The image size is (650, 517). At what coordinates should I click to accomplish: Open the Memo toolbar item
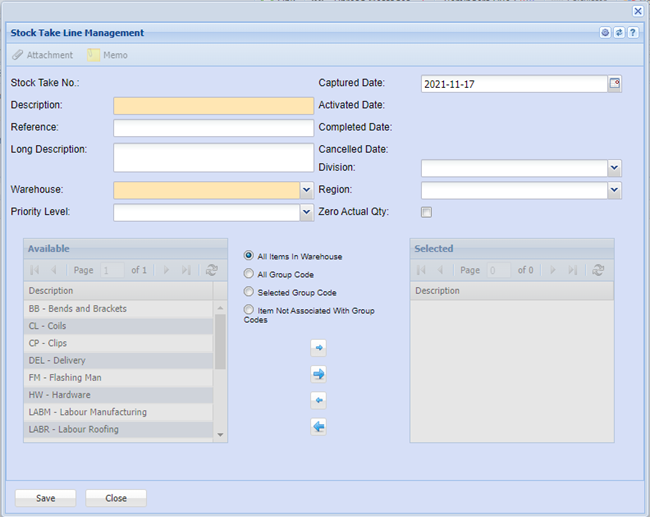(x=107, y=55)
